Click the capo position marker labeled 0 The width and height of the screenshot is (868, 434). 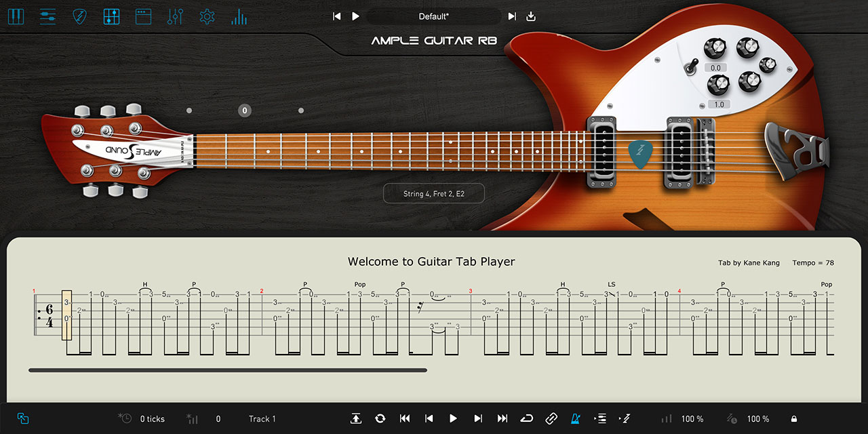[245, 111]
